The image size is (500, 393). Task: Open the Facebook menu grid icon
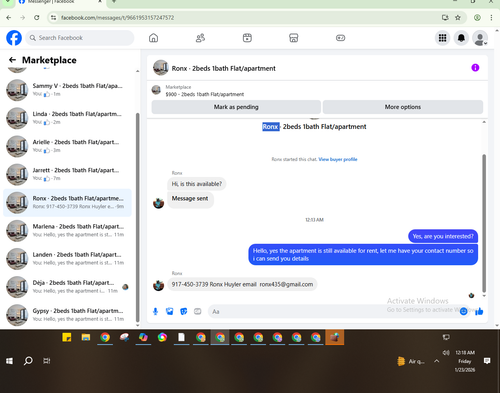point(442,38)
